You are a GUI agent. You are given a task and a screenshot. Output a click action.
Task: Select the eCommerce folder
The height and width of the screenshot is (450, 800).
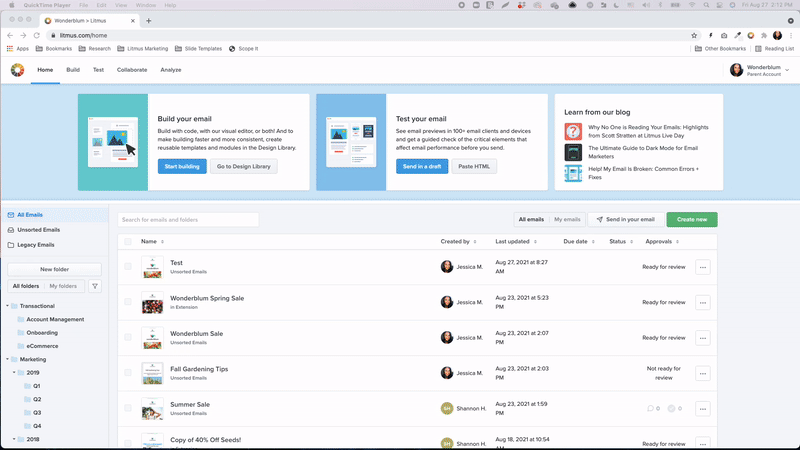pos(42,346)
